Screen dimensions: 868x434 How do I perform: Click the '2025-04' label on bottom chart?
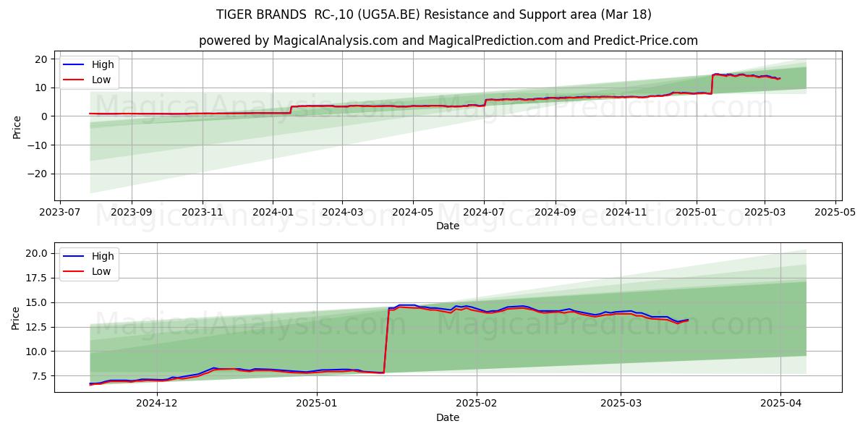780,404
